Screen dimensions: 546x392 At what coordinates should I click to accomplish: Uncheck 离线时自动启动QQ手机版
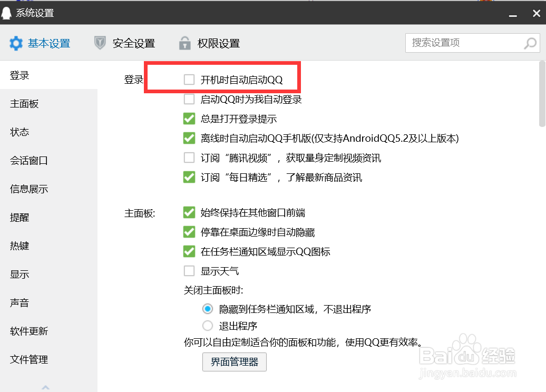[x=189, y=138]
